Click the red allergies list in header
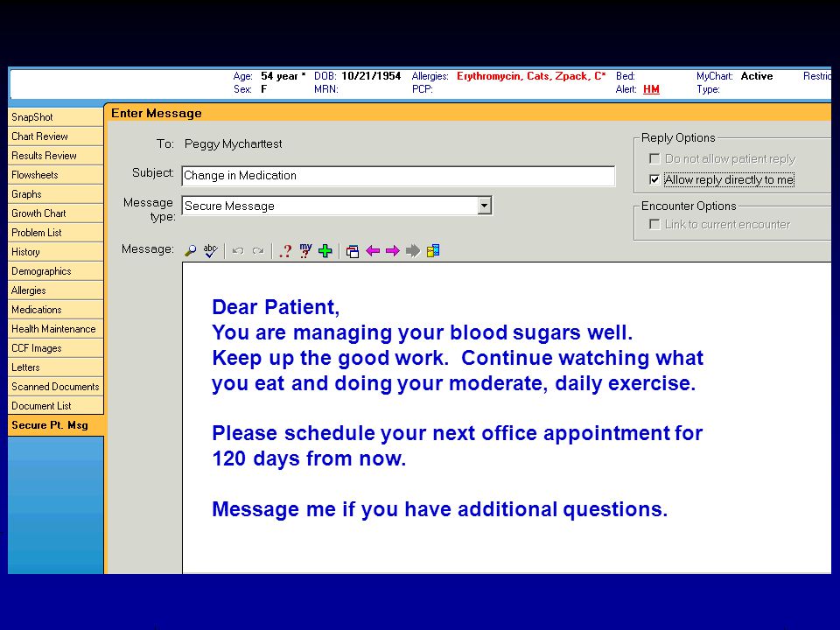 [531, 76]
